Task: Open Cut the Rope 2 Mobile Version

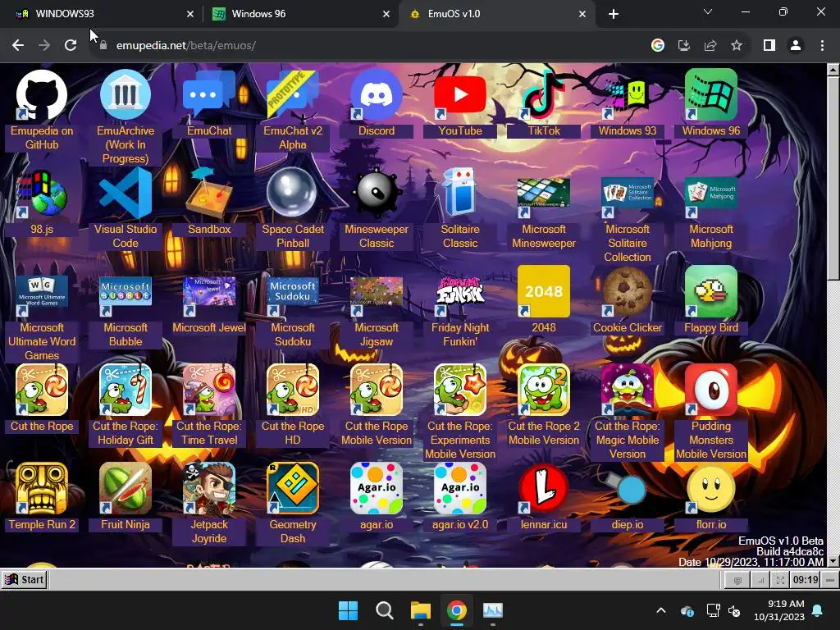Action: [x=543, y=390]
